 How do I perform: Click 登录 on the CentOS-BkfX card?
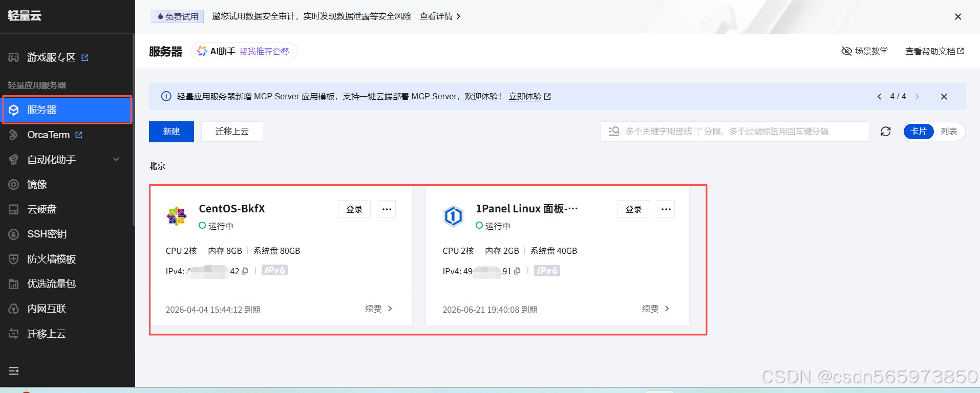(x=354, y=209)
